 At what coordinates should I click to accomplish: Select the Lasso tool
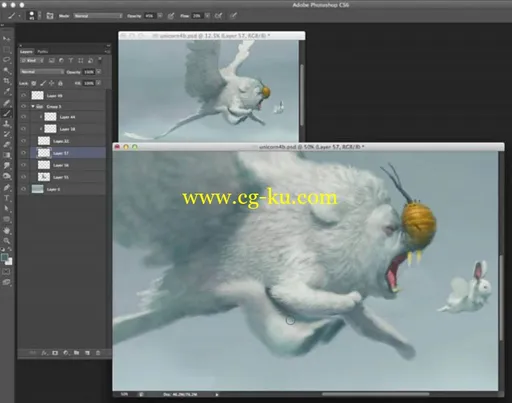point(6,60)
